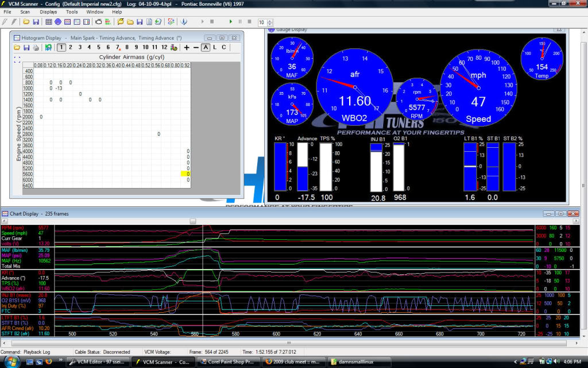Start log playback with green play button
Image resolution: width=588 pixels, height=368 pixels.
click(x=231, y=22)
